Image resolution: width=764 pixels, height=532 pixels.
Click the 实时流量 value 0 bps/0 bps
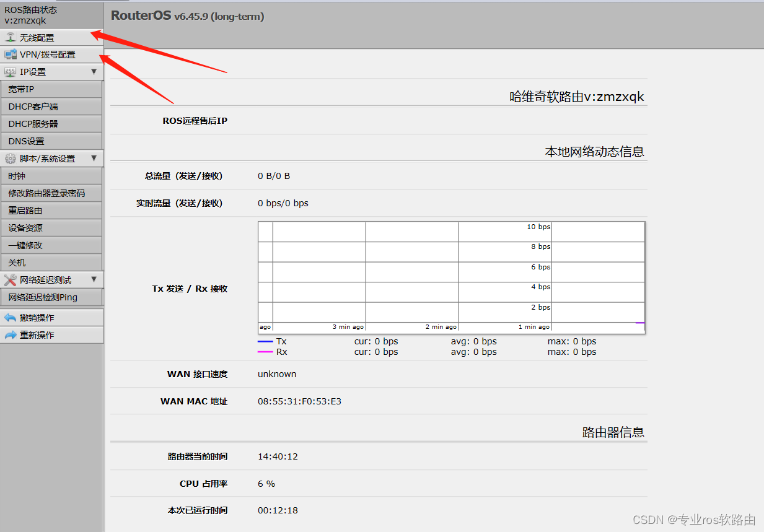coord(283,203)
